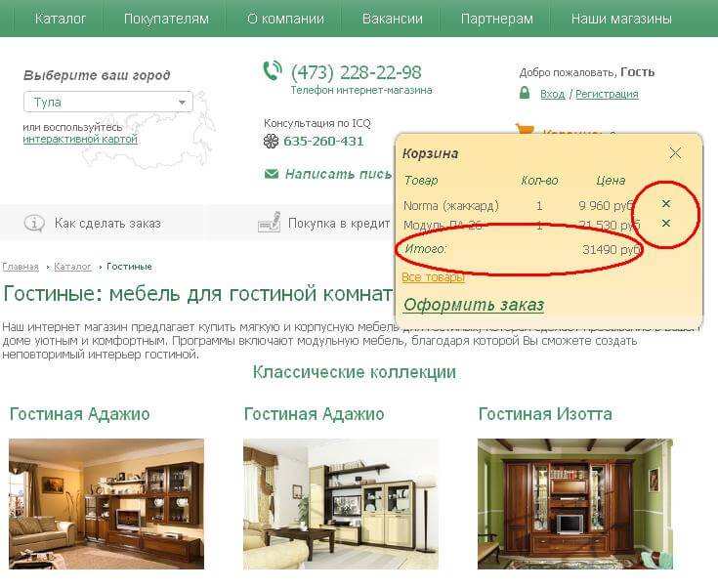This screenshot has height=588, width=718.
Task: Open the интерактивной картой link
Action: pos(80,139)
